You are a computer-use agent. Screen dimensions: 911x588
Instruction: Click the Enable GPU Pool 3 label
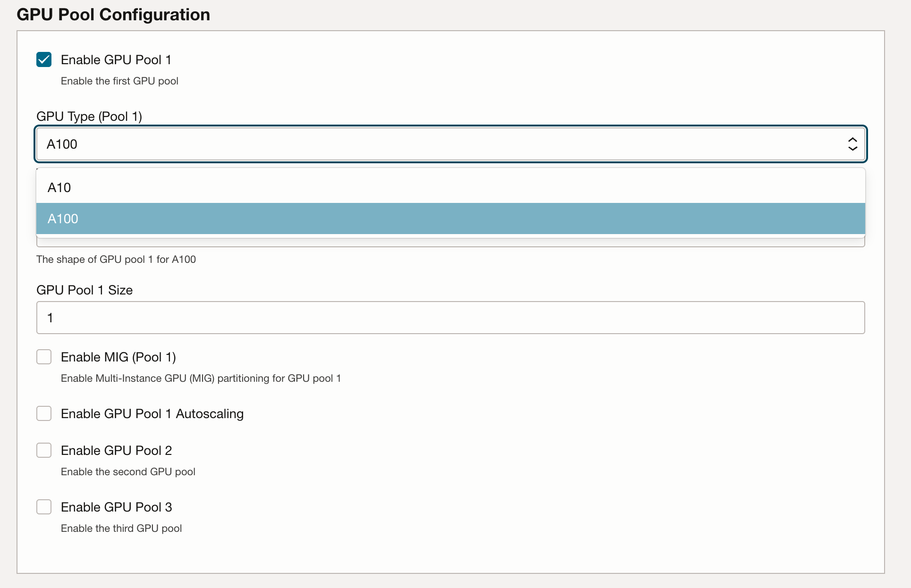(x=116, y=507)
